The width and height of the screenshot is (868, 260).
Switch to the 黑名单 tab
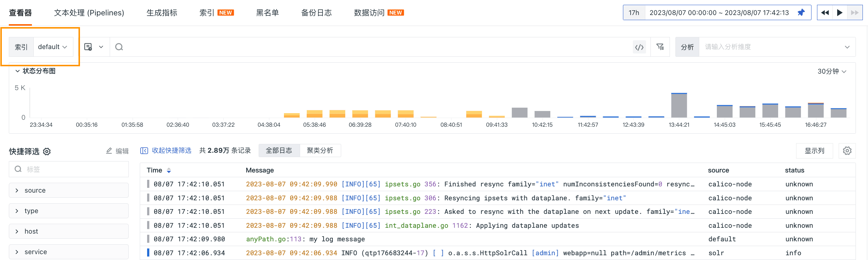[x=267, y=13]
